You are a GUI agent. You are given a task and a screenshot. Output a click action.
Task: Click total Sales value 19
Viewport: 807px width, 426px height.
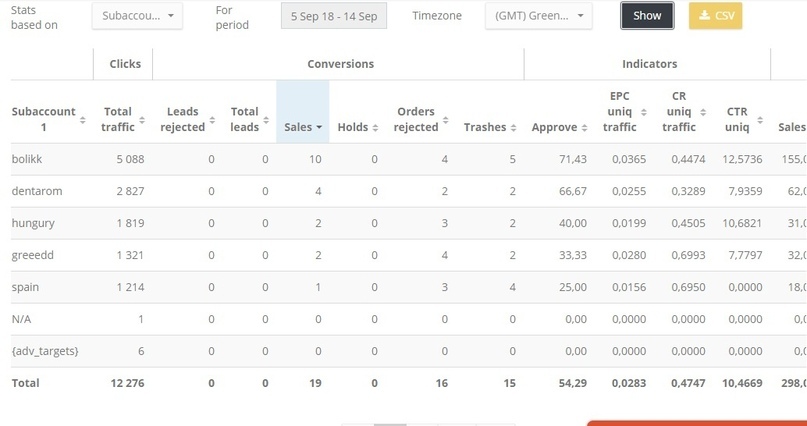(315, 383)
